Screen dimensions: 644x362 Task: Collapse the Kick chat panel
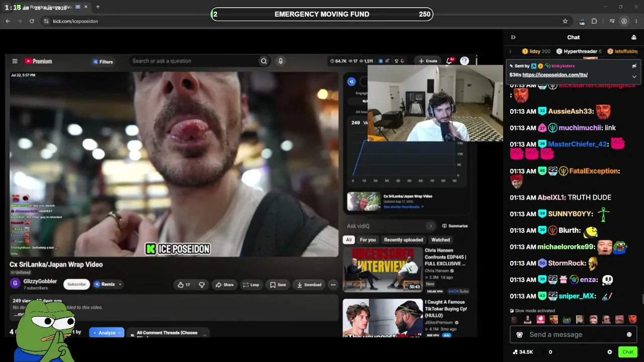pos(513,37)
